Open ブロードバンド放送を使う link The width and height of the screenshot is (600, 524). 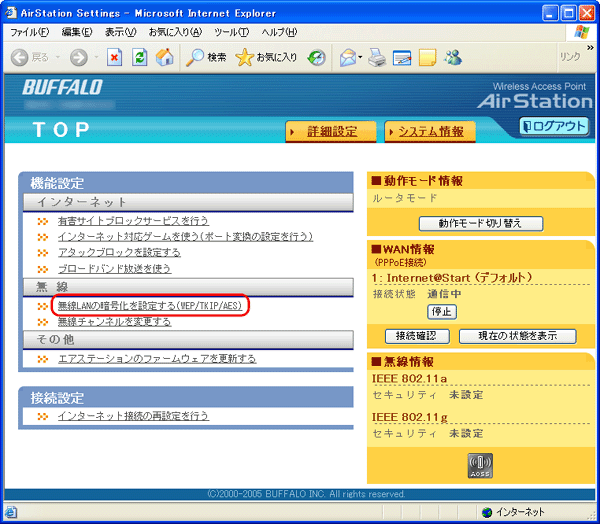(x=114, y=269)
